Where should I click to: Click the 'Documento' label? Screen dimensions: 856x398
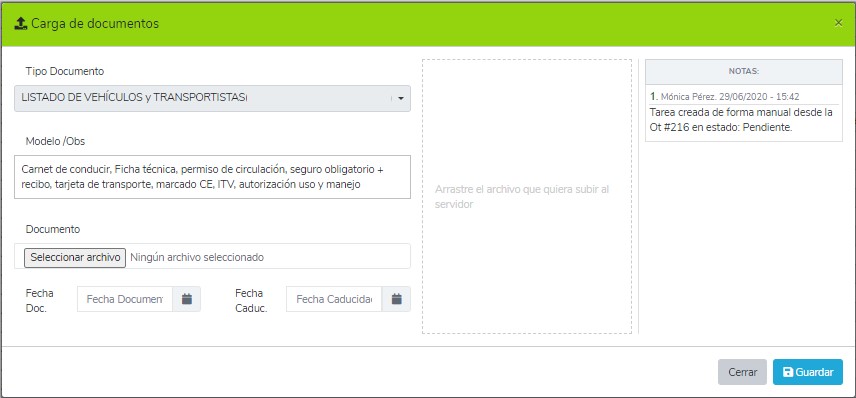53,229
